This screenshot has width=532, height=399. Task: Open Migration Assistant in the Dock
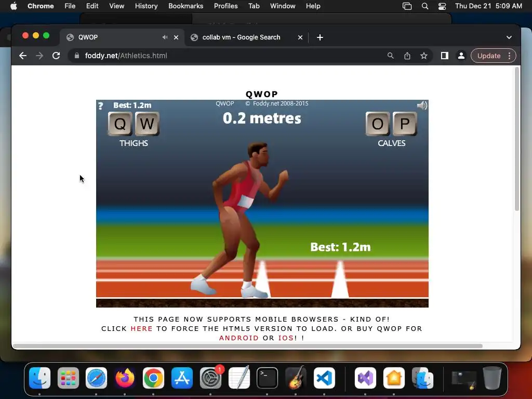pyautogui.click(x=422, y=378)
